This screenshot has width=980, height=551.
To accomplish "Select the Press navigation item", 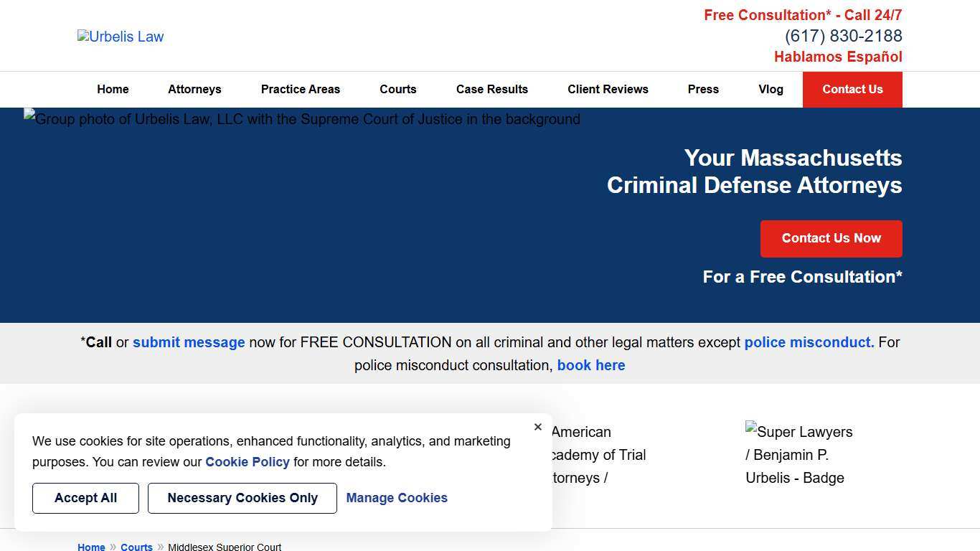I will click(703, 89).
